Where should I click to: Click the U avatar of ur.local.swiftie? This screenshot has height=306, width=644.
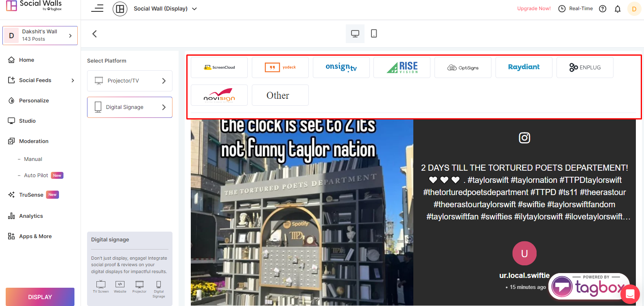[524, 254]
